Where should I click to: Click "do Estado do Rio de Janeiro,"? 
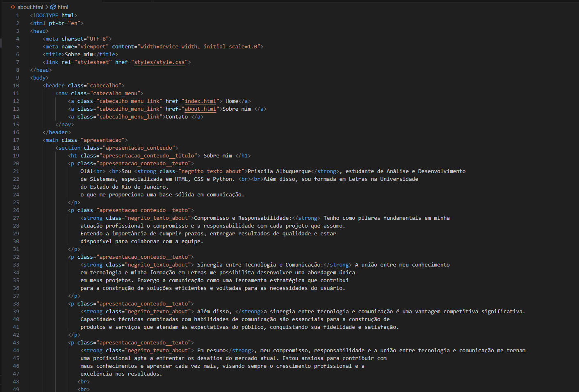[x=125, y=187]
